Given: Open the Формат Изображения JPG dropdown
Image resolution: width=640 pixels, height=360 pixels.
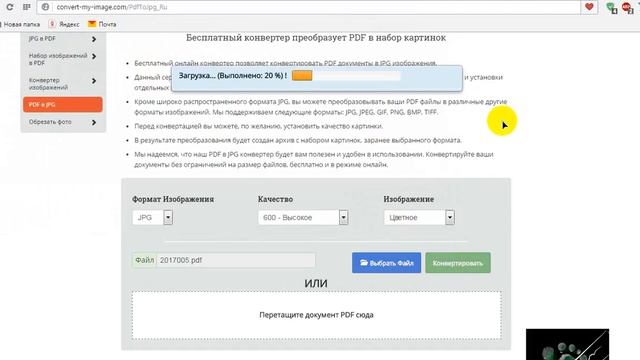Looking at the screenshot, I should [x=153, y=218].
